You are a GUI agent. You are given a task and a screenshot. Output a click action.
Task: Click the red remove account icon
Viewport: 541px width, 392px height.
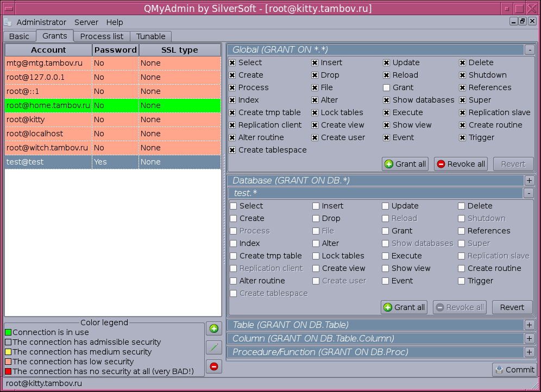tap(213, 366)
